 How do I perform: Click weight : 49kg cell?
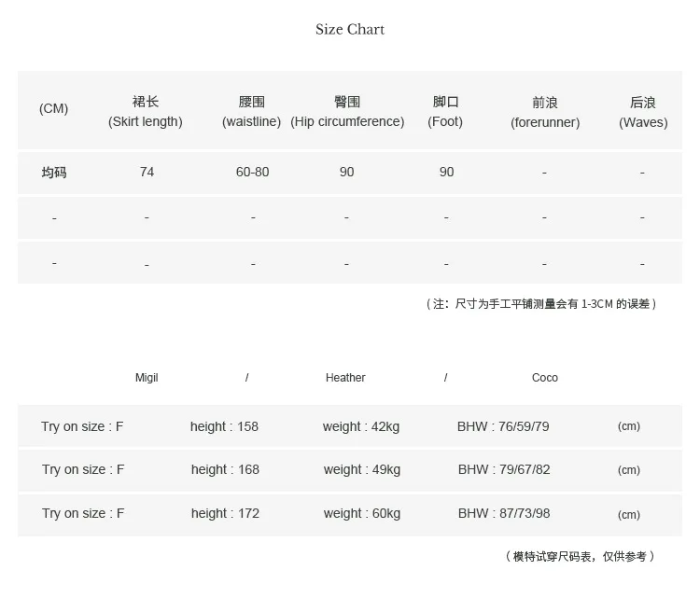click(x=361, y=469)
